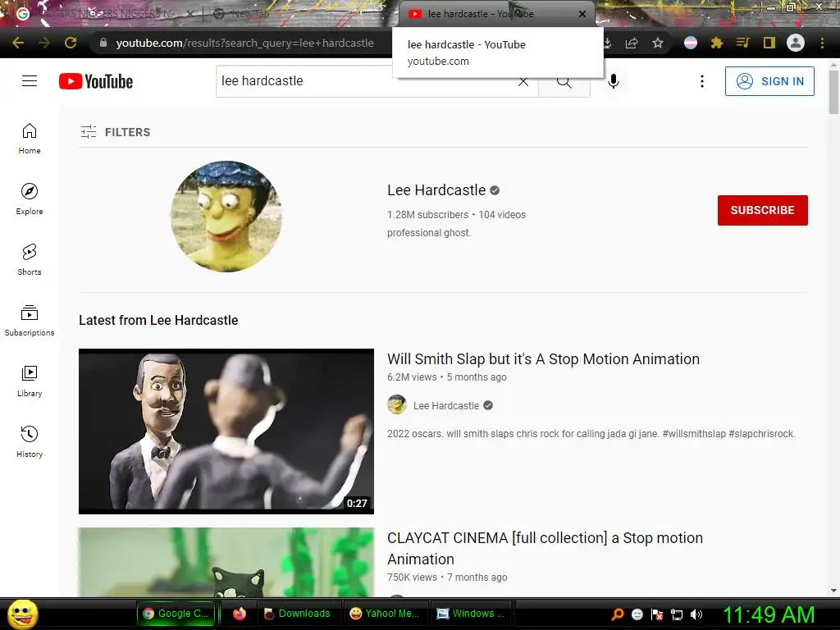Start voice search with the microphone

pos(614,81)
